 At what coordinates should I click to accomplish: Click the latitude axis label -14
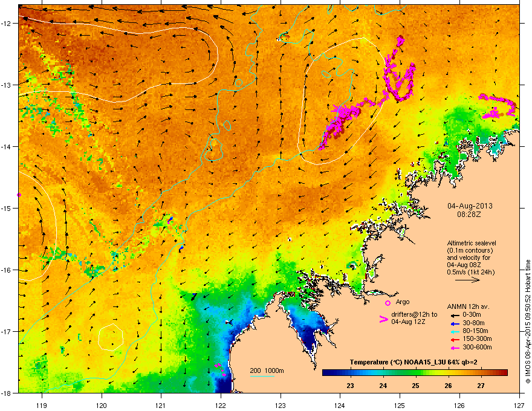(x=7, y=146)
